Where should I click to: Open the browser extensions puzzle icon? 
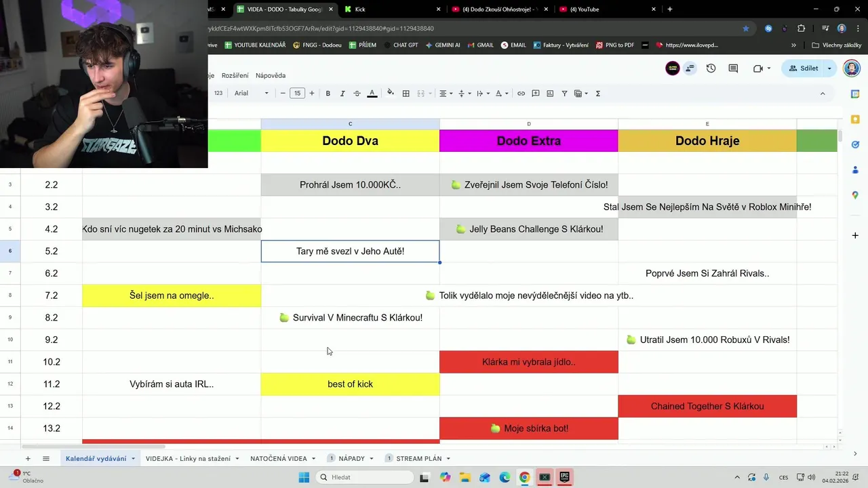801,28
